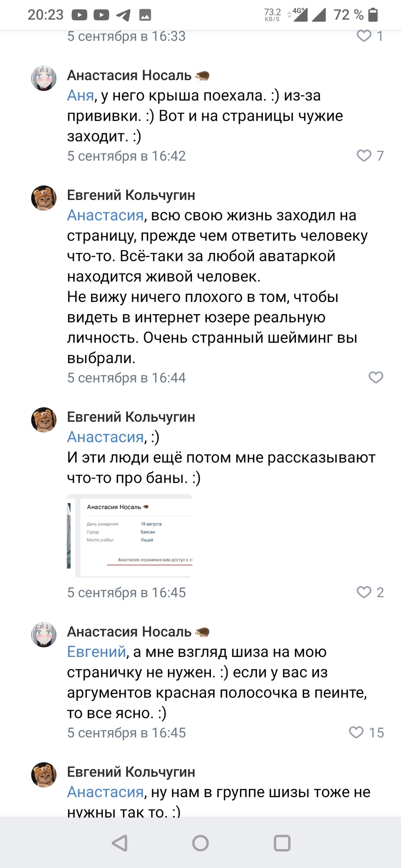The height and width of the screenshot is (868, 401).
Task: Tap the Android back navigation button
Action: point(120,843)
